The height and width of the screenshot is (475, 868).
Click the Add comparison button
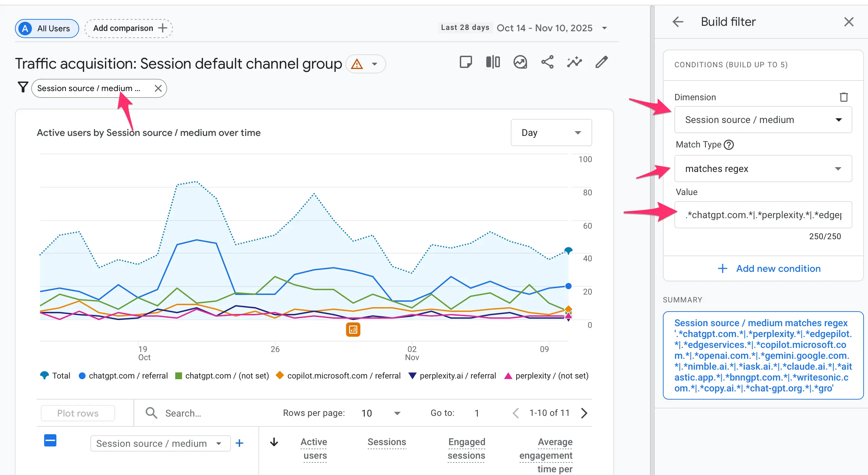[x=128, y=28]
